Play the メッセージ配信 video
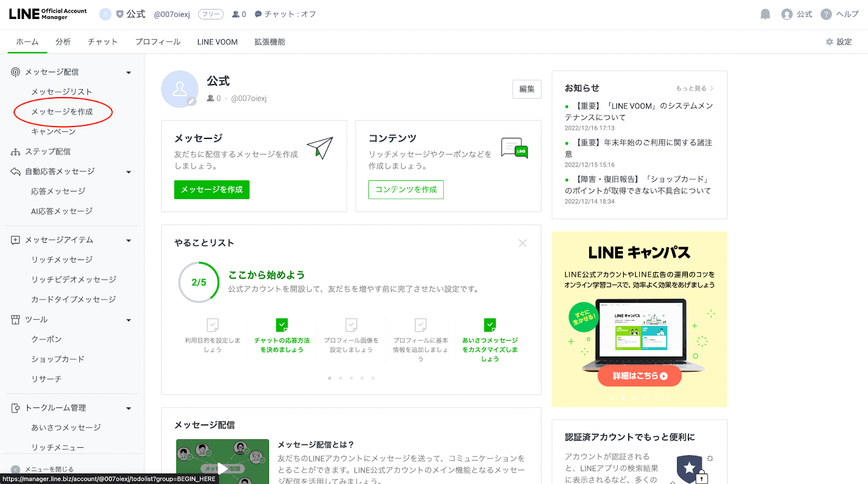This screenshot has height=484, width=868. click(222, 468)
